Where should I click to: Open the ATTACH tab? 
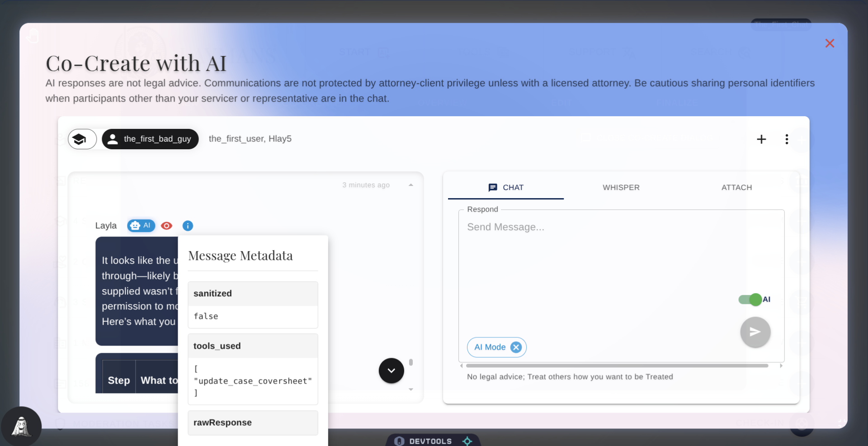point(736,187)
